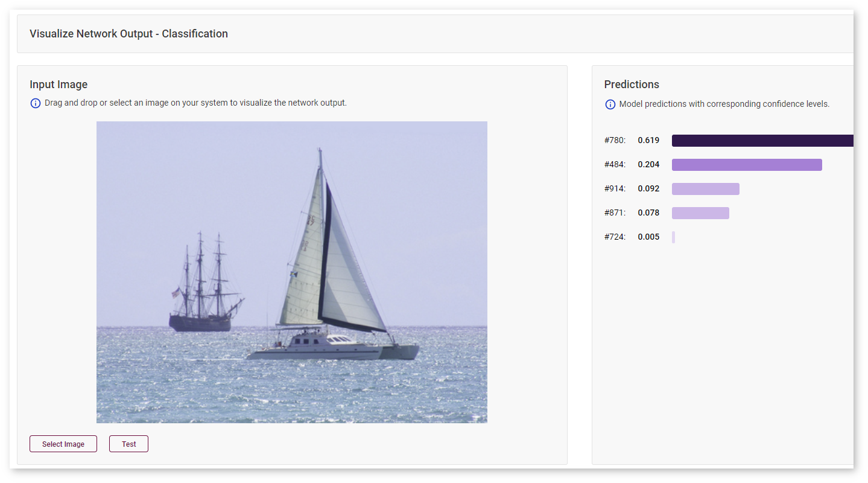Click the model predictions description text

tap(724, 104)
